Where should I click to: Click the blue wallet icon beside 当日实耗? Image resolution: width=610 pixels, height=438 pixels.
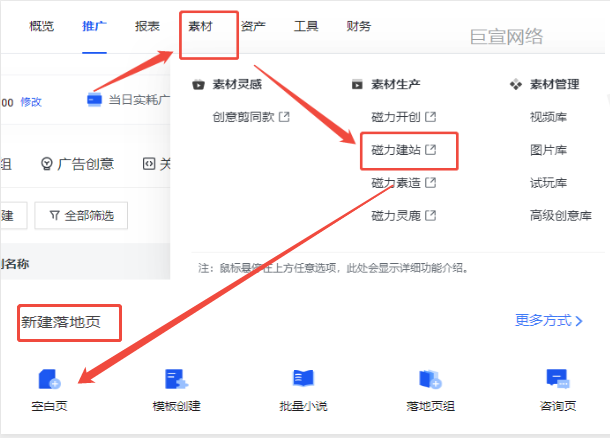pos(94,100)
